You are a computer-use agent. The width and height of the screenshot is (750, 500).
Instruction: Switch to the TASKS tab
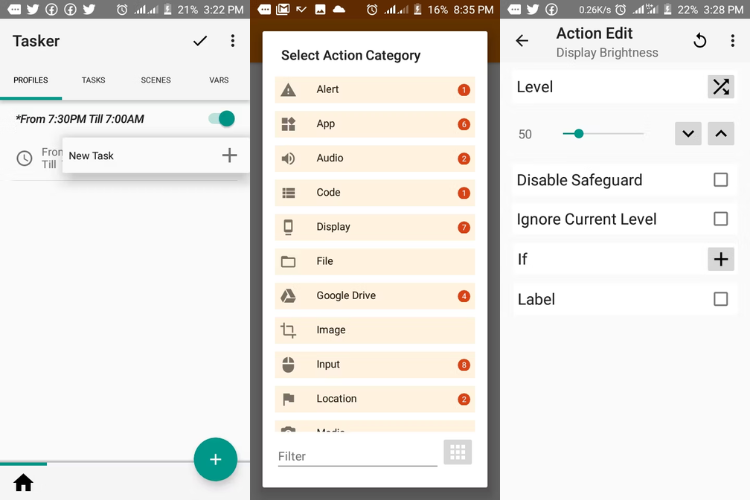click(x=93, y=80)
